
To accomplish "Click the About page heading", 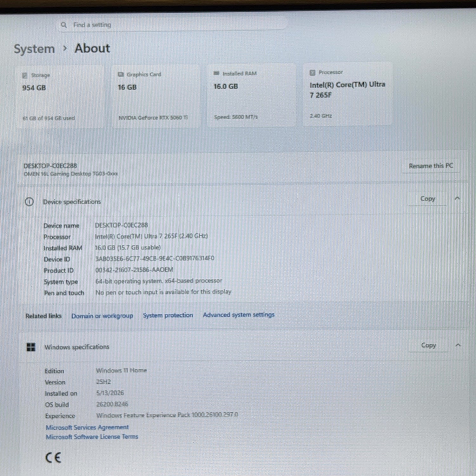I will (92, 48).
